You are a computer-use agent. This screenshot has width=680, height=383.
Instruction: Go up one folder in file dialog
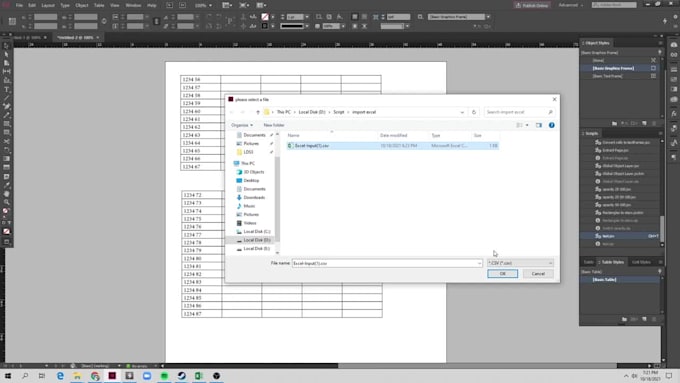coord(258,112)
